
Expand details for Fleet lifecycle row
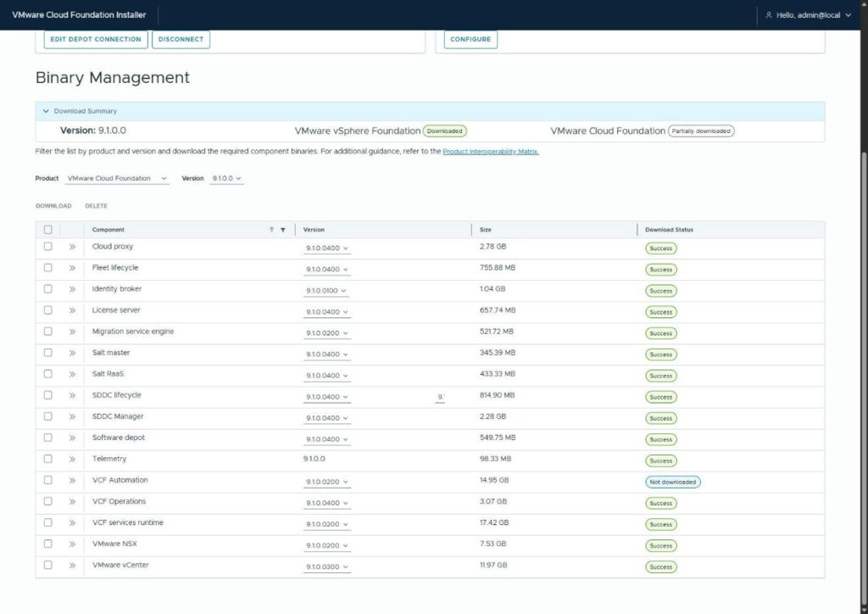[72, 268]
